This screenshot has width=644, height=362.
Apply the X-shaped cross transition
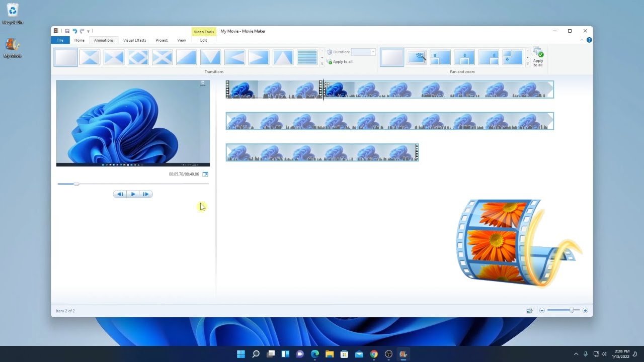point(163,57)
